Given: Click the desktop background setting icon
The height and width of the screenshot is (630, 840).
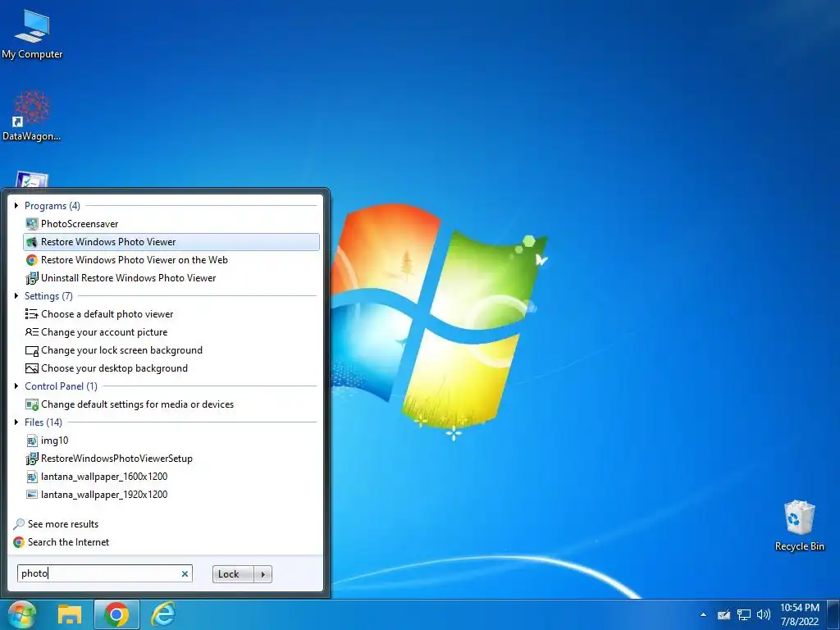Looking at the screenshot, I should pos(32,368).
